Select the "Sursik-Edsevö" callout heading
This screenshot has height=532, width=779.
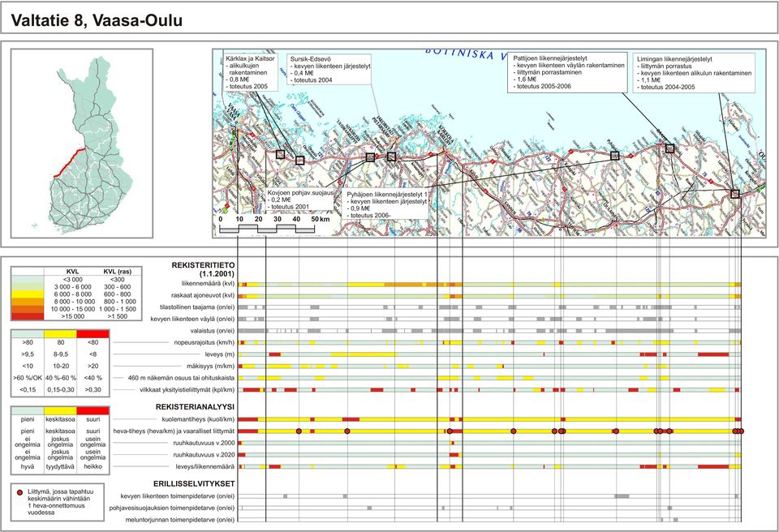point(311,59)
